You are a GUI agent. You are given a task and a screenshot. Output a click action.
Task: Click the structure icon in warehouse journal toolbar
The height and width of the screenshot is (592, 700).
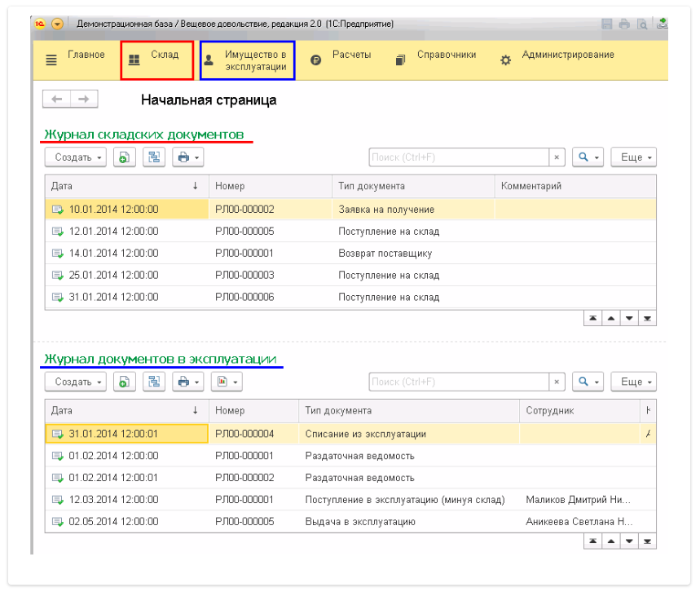click(x=154, y=157)
